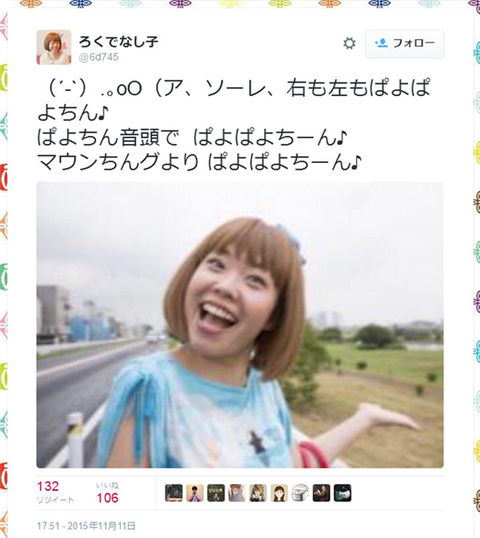Open the first liker avatar with dark photo
Screen dimensions: 480x538
point(174,493)
